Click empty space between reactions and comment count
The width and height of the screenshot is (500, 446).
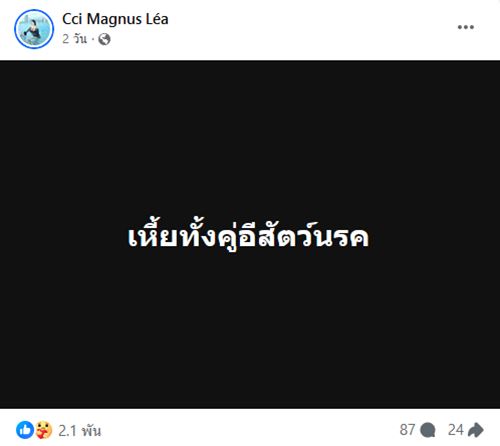pyautogui.click(x=250, y=430)
